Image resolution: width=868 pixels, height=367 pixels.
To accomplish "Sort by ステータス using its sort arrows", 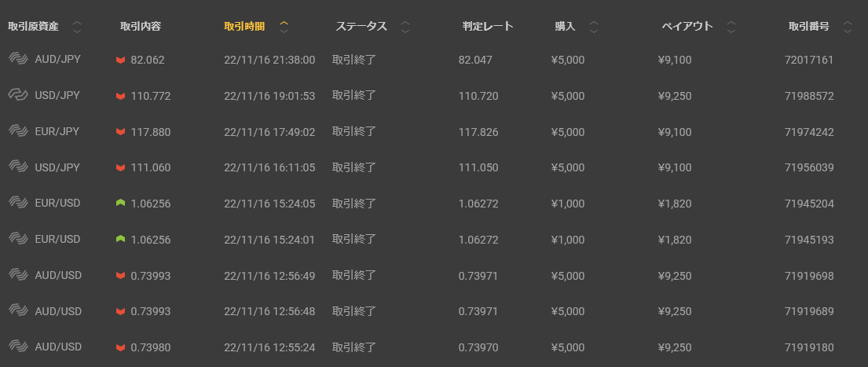I will tap(405, 27).
